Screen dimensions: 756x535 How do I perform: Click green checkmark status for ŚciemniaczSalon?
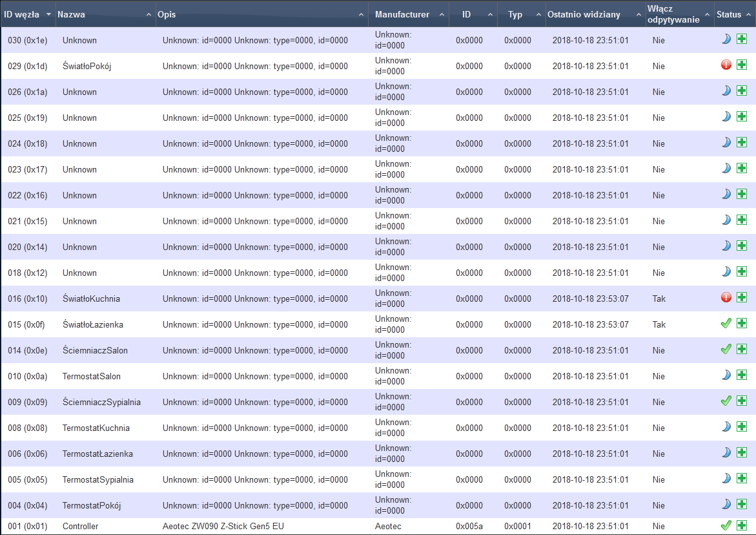click(726, 349)
